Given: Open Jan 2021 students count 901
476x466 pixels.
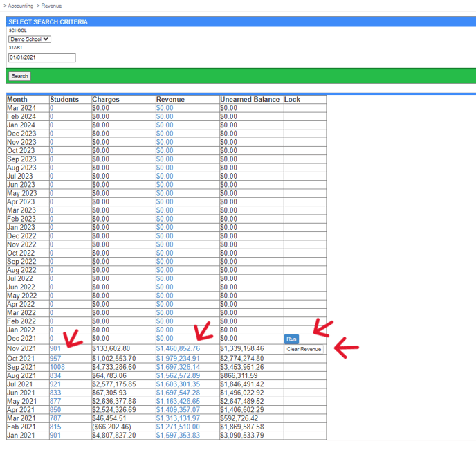Looking at the screenshot, I should pyautogui.click(x=55, y=436).
